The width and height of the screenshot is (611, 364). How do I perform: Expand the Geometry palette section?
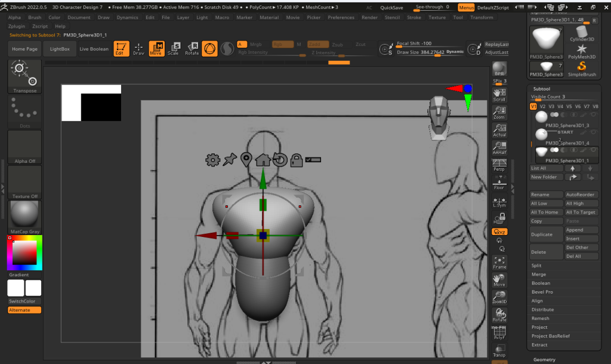pyautogui.click(x=544, y=360)
